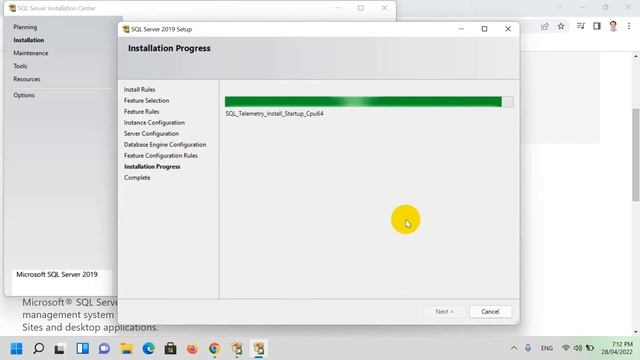Click SQL_Telemetry_Install_Startup_Cpu64 status text
The image size is (640, 360).
[274, 113]
